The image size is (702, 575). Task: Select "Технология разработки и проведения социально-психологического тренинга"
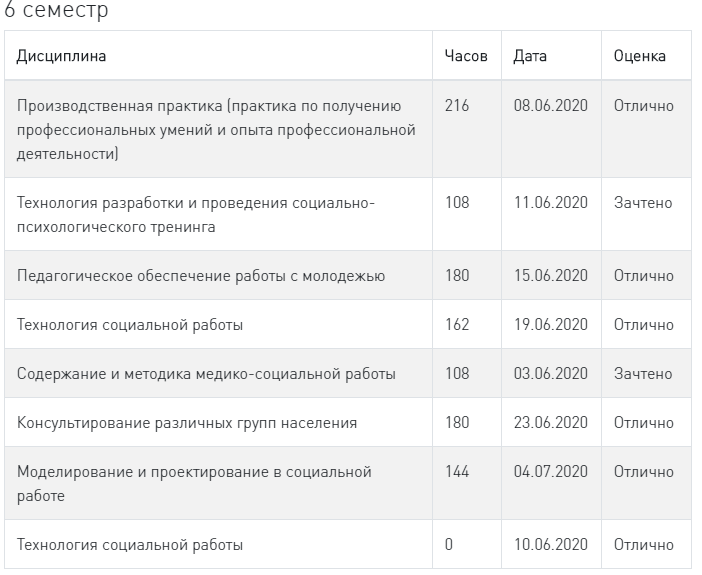coord(196,215)
